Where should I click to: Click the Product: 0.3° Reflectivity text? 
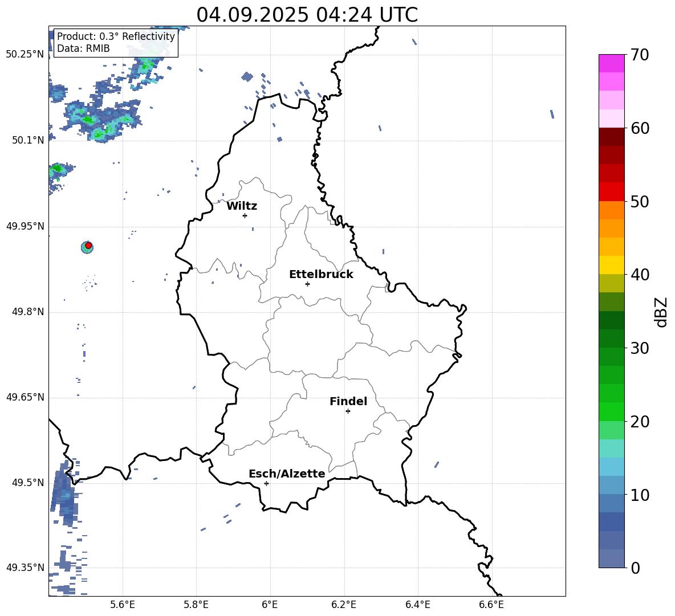coord(116,36)
